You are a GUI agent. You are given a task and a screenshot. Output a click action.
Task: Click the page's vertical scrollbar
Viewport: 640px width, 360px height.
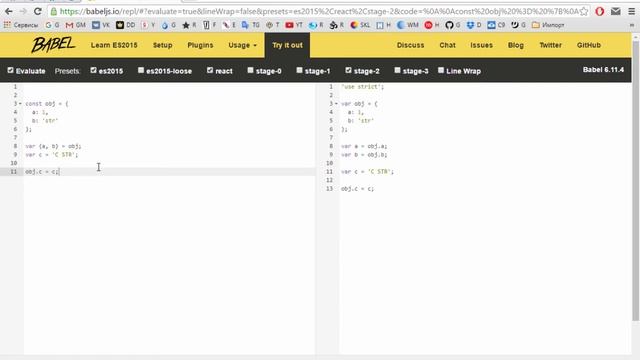coord(635,180)
